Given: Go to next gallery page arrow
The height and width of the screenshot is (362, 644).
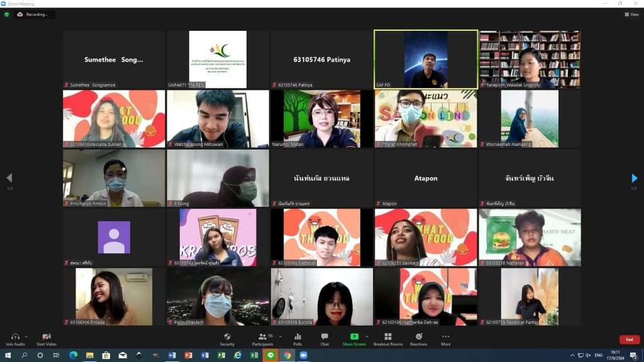Looking at the screenshot, I should point(635,178).
